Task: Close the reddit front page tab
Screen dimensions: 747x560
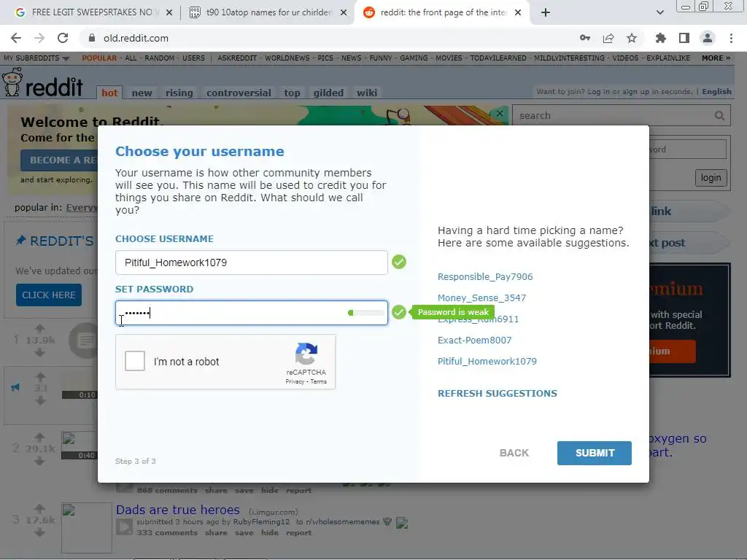Action: (x=518, y=12)
